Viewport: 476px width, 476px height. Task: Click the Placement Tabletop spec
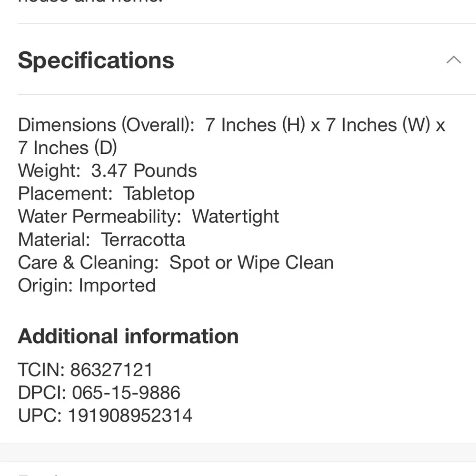106,194
